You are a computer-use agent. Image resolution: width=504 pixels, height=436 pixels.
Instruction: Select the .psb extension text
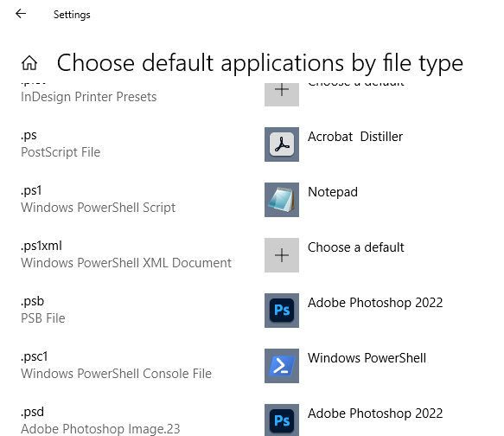pos(32,301)
